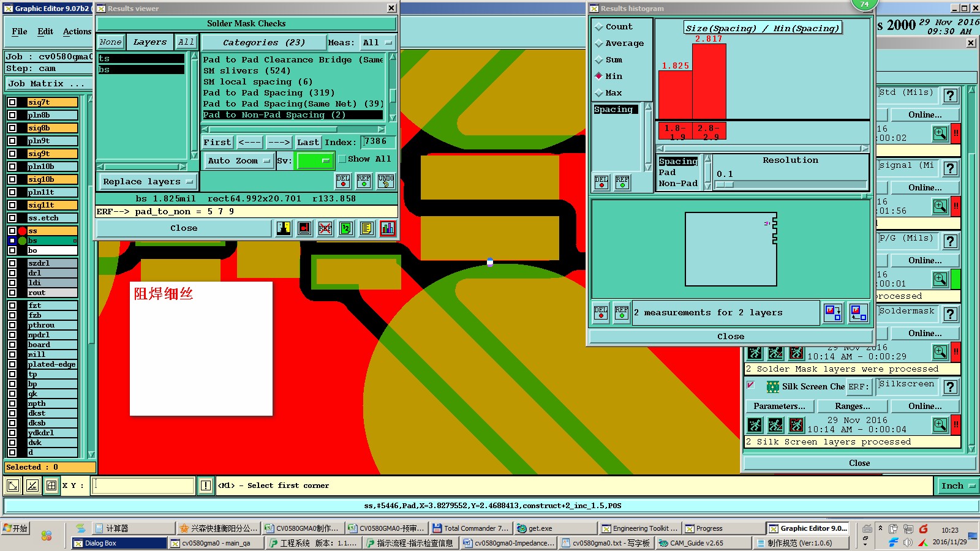Toggle sig7t layer visibility box
The width and height of the screenshot is (980, 551).
[x=12, y=102]
